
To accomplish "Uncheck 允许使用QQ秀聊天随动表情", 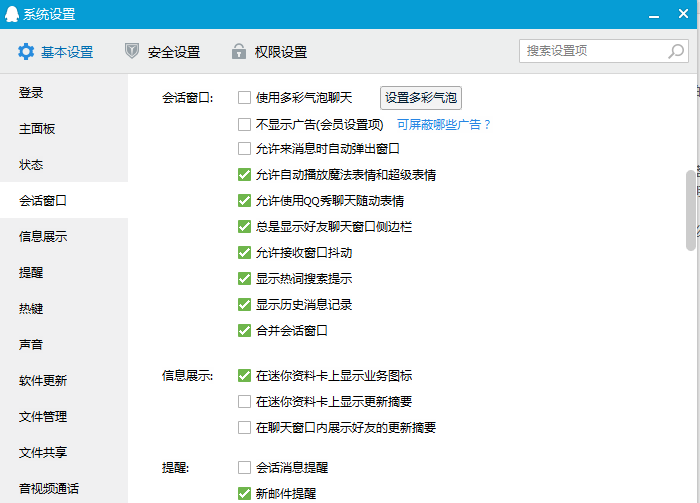I will coord(244,200).
